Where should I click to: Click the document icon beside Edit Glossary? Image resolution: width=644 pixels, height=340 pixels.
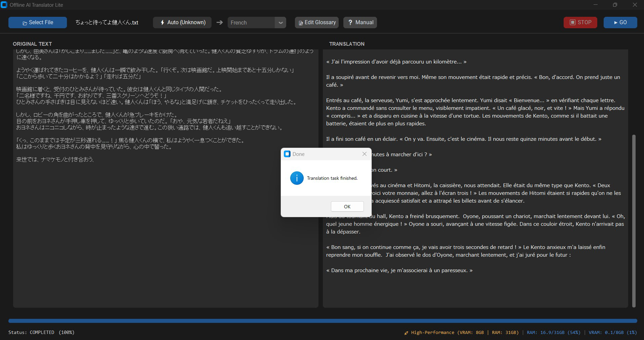tap(301, 23)
